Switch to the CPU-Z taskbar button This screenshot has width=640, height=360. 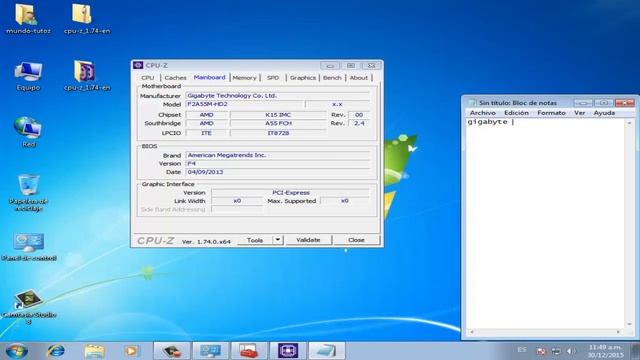(x=288, y=351)
